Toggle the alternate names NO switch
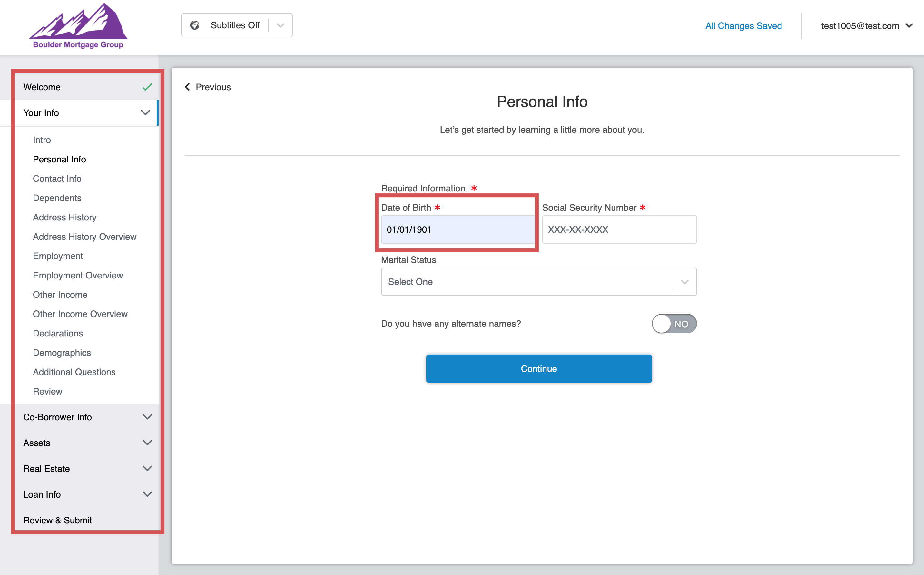Viewport: 924px width, 575px height. tap(674, 324)
